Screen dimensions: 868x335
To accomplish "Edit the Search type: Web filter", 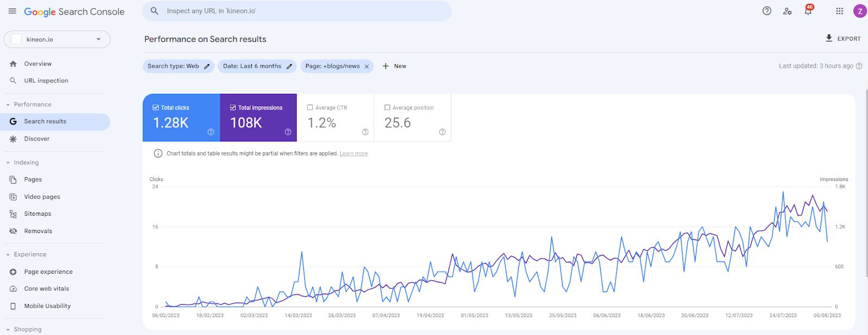I will 206,66.
